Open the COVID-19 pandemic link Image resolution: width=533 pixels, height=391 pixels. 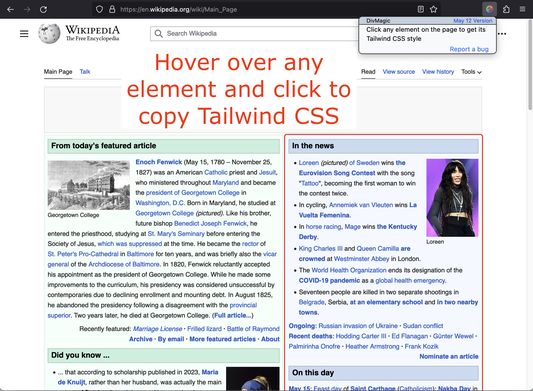pyautogui.click(x=329, y=280)
